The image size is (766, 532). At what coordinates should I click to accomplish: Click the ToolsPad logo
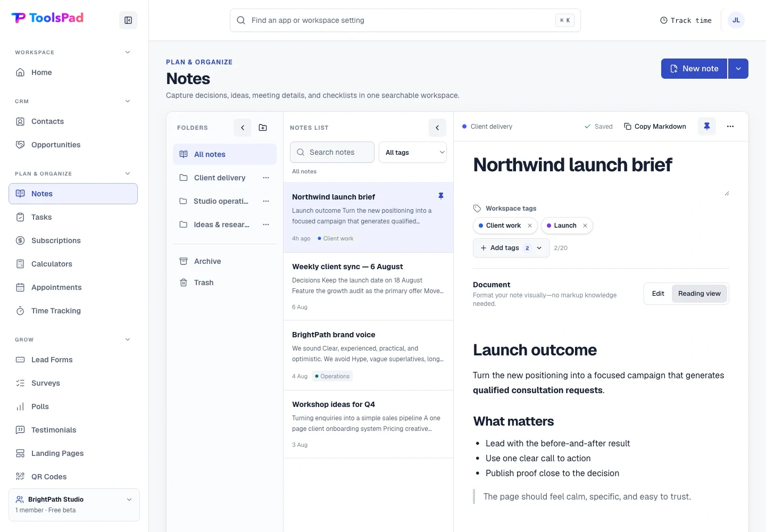click(x=47, y=18)
